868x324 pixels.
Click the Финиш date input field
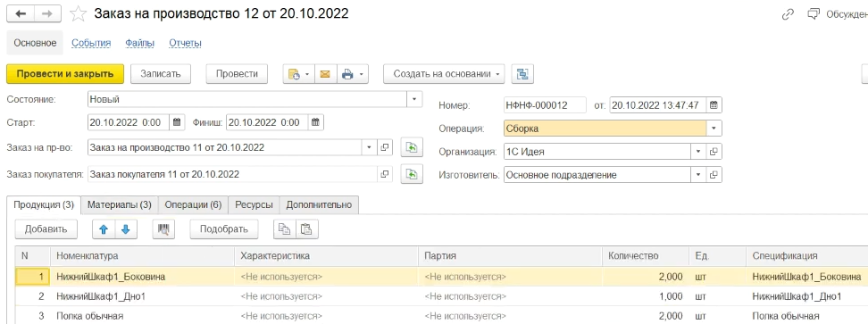coord(267,122)
